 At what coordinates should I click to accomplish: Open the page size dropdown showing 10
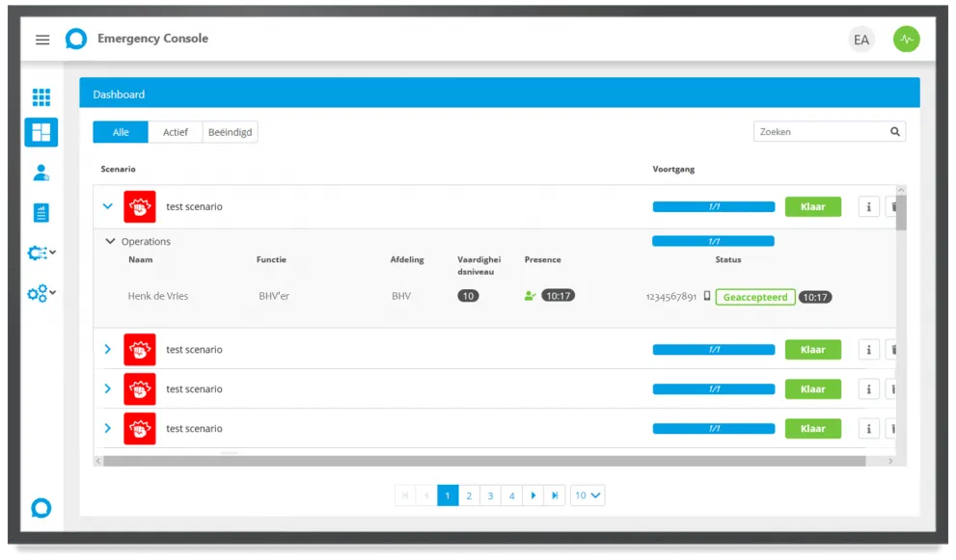coord(587,495)
